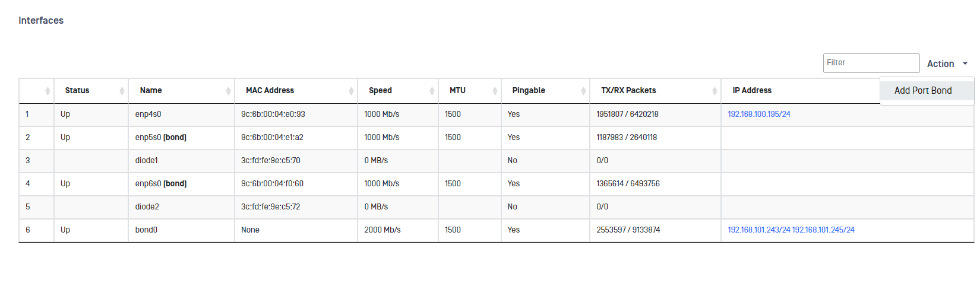This screenshot has width=980, height=283.
Task: Open bond0 IP link 192.168.101.243/24
Action: (759, 230)
